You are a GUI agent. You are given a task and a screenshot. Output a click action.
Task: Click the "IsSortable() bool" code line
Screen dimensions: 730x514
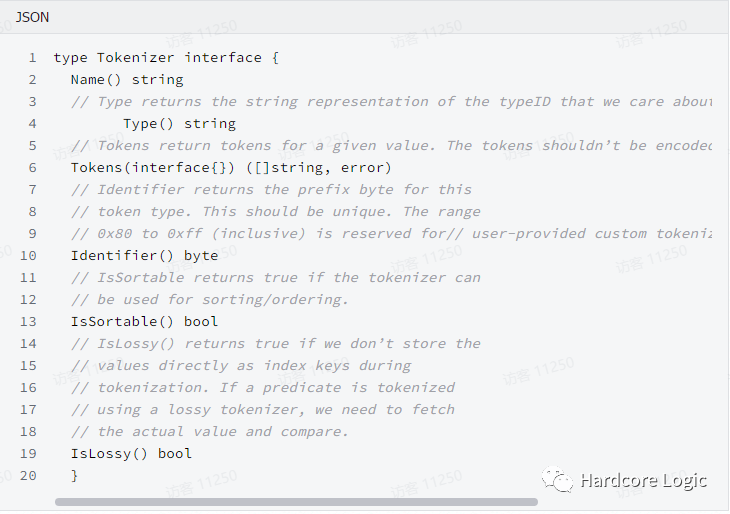click(x=144, y=322)
